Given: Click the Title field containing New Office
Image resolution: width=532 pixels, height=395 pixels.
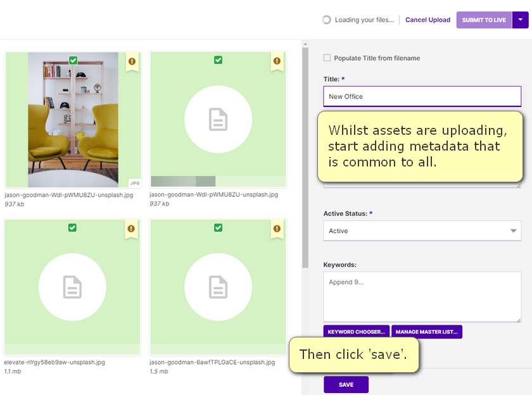Looking at the screenshot, I should [x=422, y=96].
